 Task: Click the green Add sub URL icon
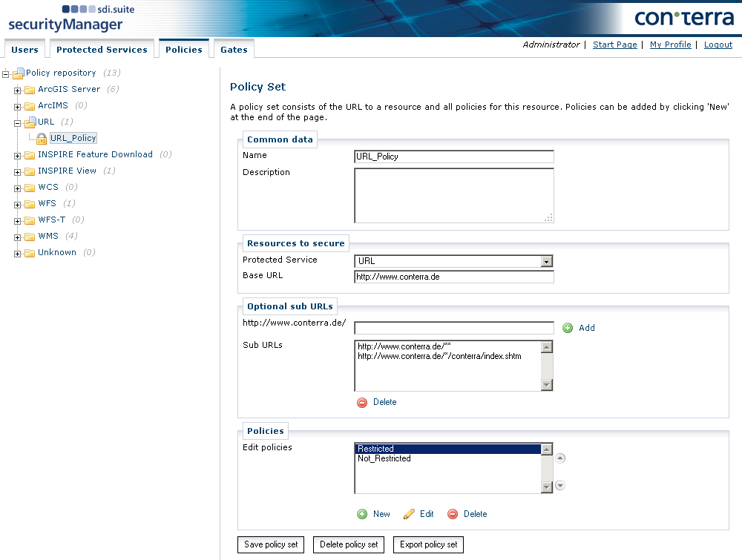tap(568, 328)
